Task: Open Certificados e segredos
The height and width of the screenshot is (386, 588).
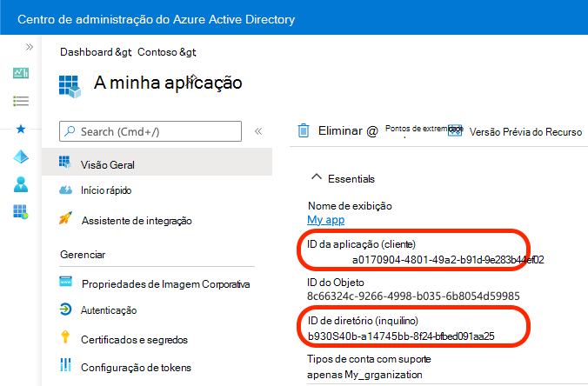Action: coord(134,340)
